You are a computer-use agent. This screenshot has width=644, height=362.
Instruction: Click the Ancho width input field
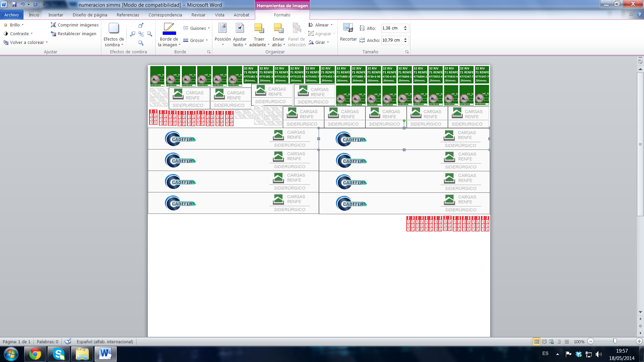pyautogui.click(x=392, y=40)
